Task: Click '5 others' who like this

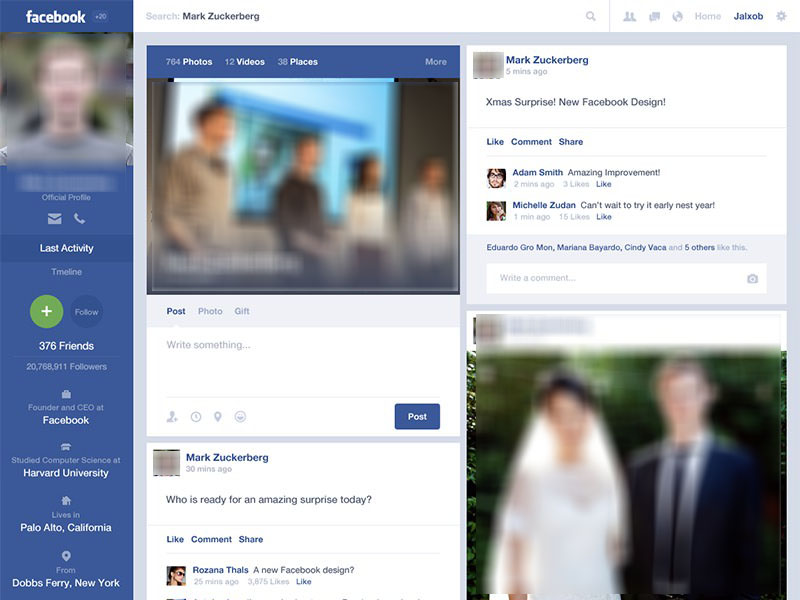Action: tap(699, 247)
